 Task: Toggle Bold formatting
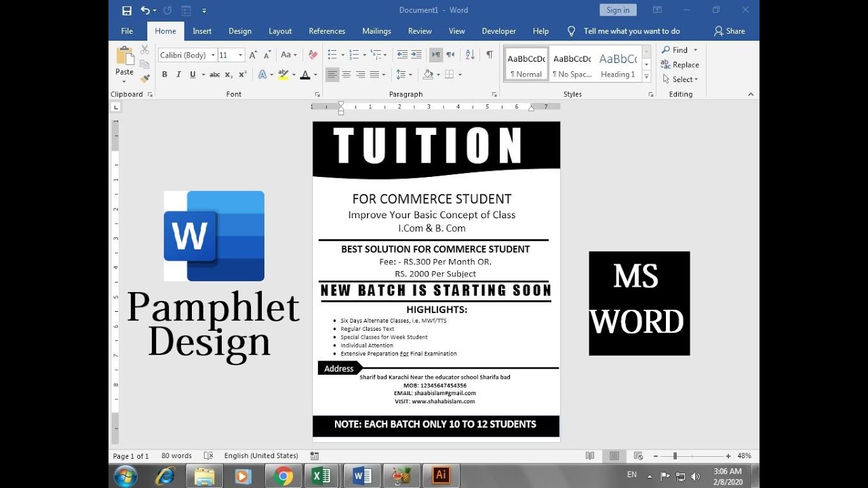[x=164, y=75]
